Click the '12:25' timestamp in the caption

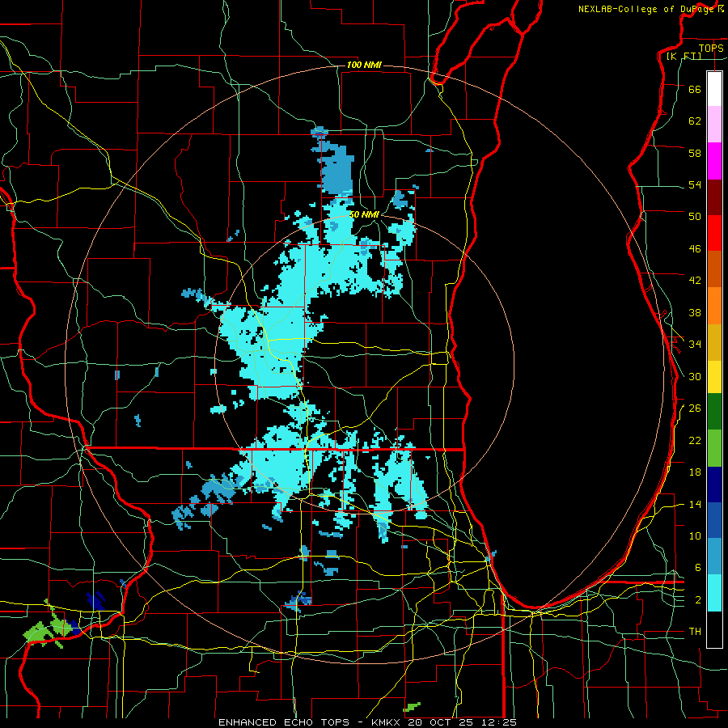coord(498,722)
